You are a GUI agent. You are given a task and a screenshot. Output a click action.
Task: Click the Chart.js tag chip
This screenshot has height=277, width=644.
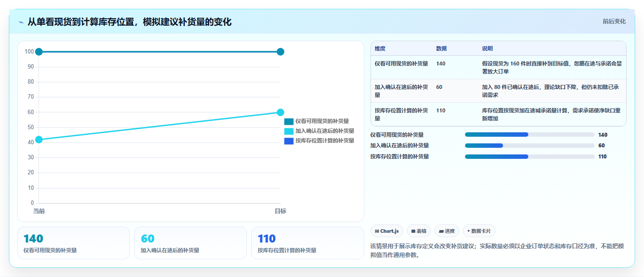click(386, 231)
